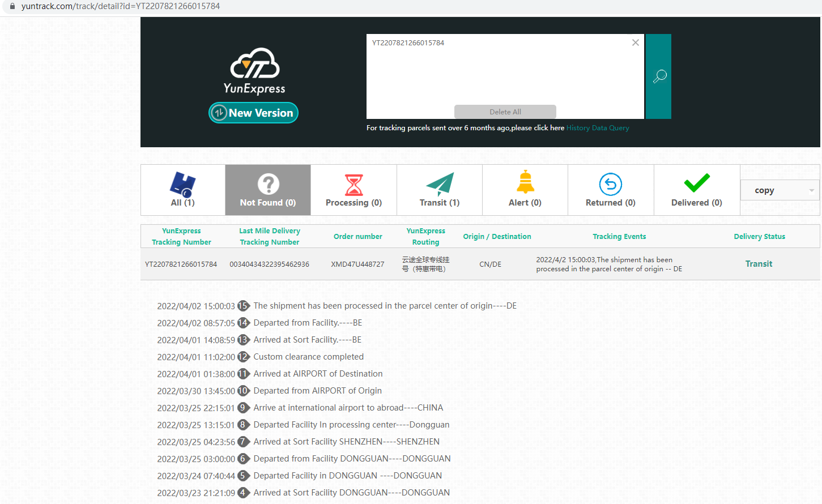
Task: Click the green Transit delivery status
Action: point(759,264)
